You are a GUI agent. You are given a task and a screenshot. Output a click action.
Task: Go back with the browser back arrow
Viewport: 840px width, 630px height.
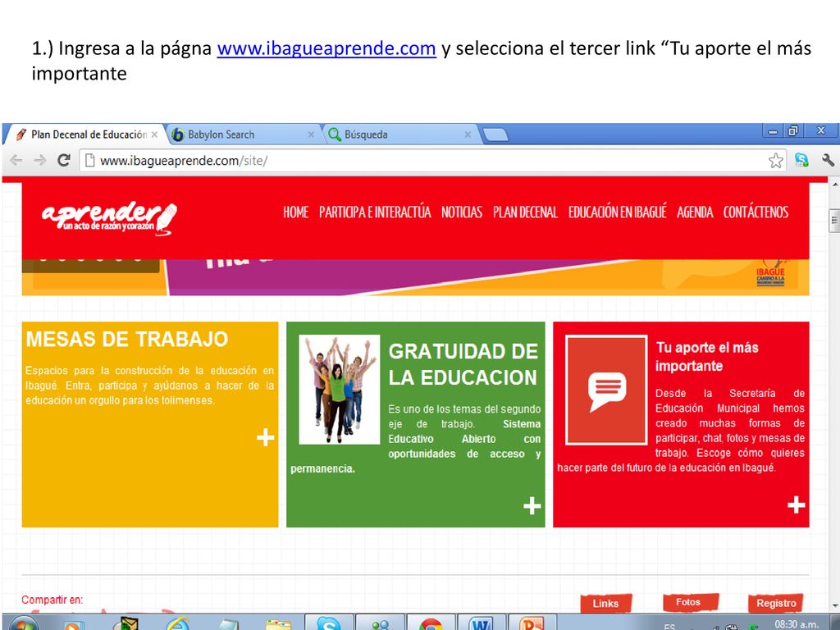pyautogui.click(x=16, y=160)
